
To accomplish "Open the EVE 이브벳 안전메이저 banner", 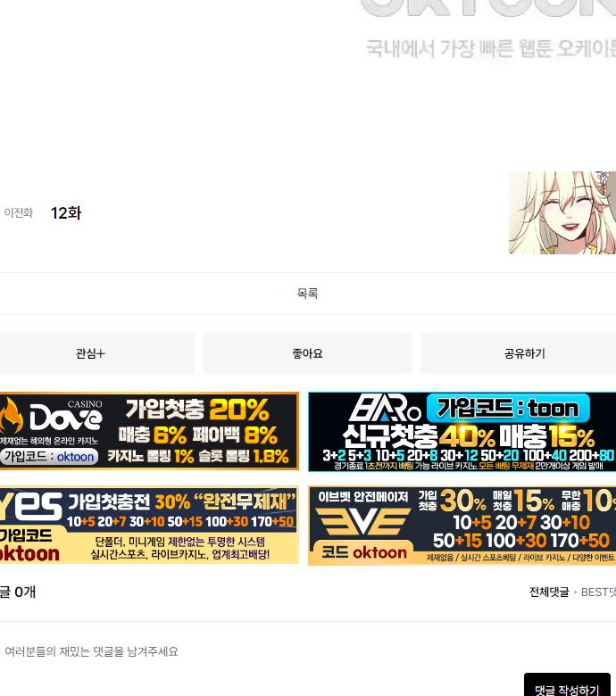I will 462,526.
